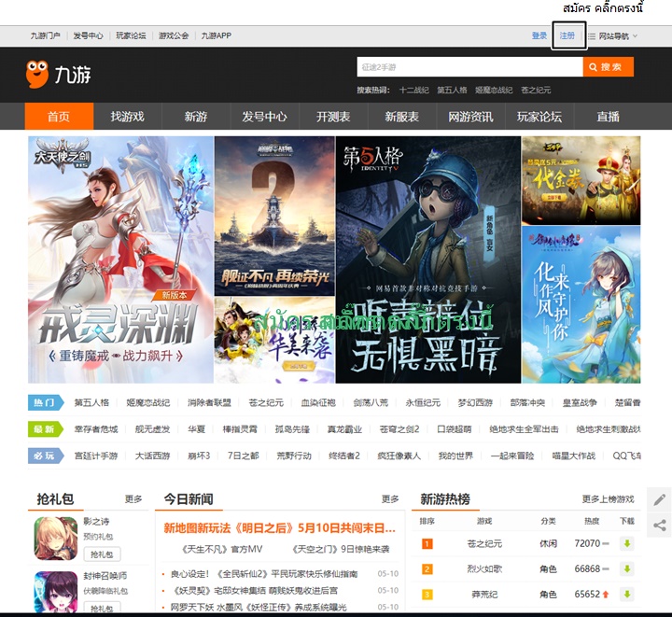This screenshot has width=672, height=617.
Task: Click the 九游 orange mascot logo
Action: coord(36,74)
